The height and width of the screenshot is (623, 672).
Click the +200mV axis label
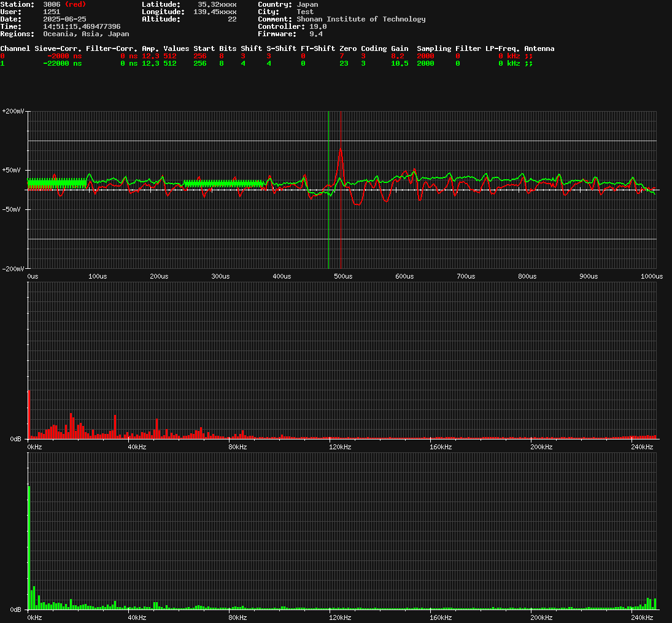(x=13, y=111)
